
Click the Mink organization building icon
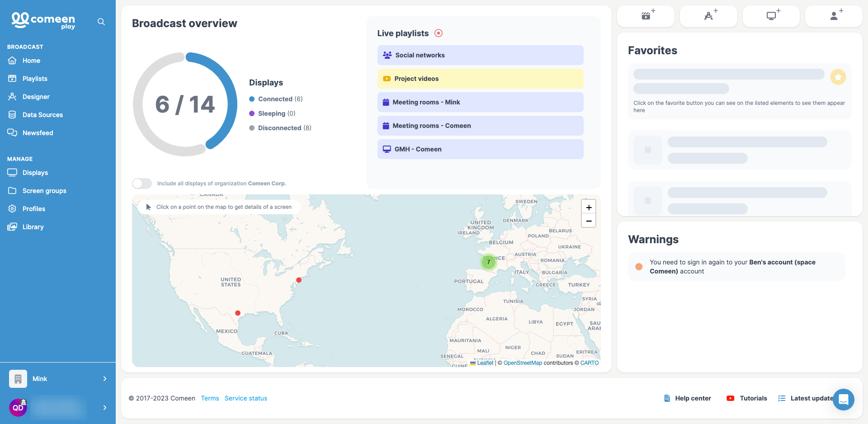[18, 379]
